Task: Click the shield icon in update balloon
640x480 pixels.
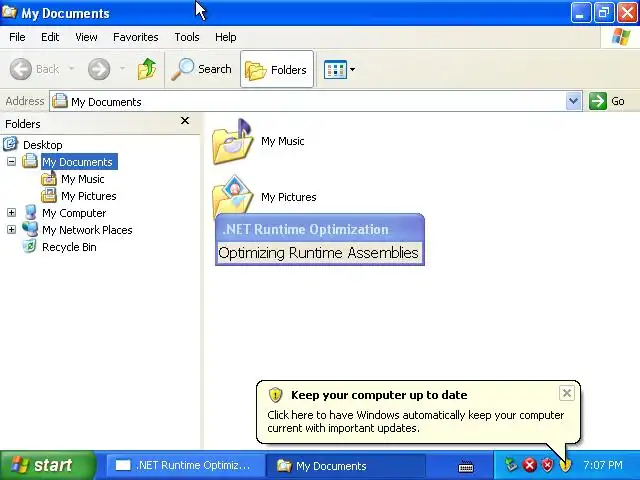Action: pyautogui.click(x=276, y=395)
